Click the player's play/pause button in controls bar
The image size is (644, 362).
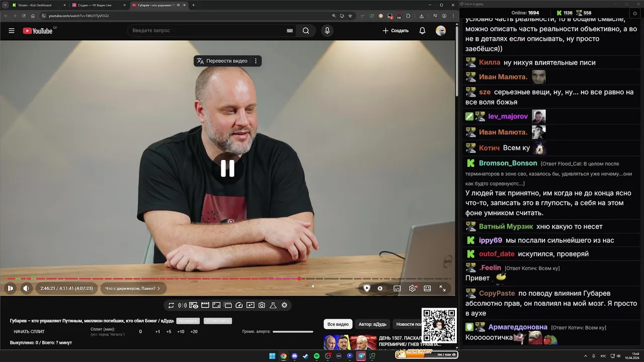point(10,288)
